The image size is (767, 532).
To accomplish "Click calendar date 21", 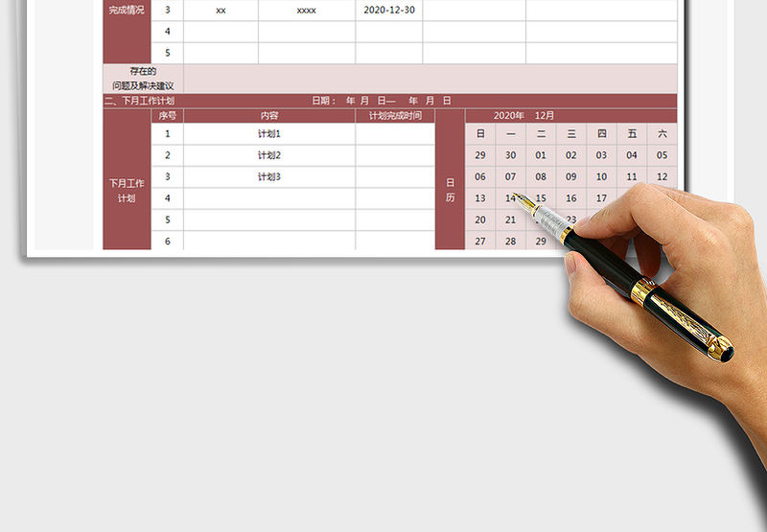I will 510,220.
